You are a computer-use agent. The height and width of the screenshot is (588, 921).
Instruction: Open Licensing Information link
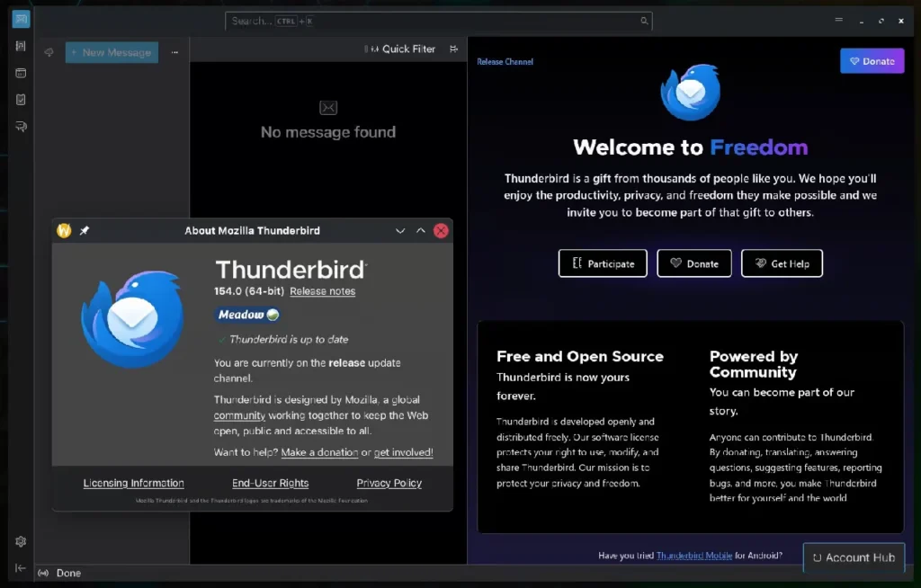tap(133, 483)
